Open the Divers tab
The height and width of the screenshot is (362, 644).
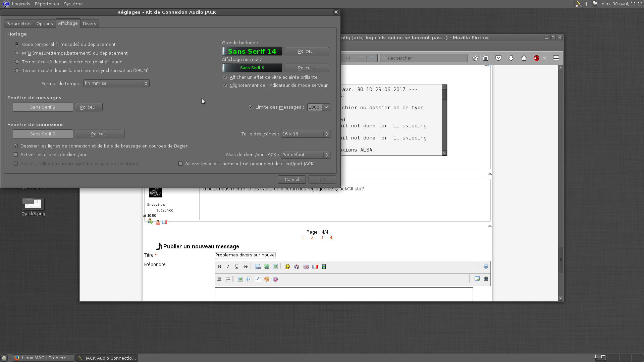click(x=89, y=24)
